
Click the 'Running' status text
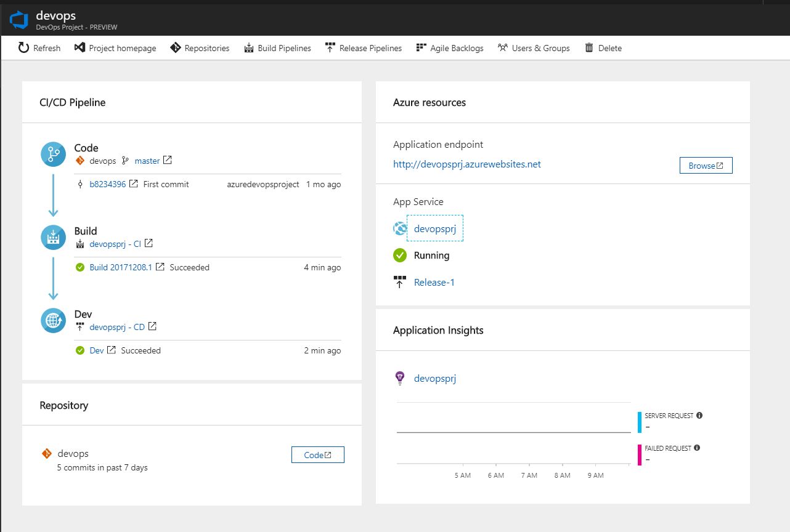432,255
